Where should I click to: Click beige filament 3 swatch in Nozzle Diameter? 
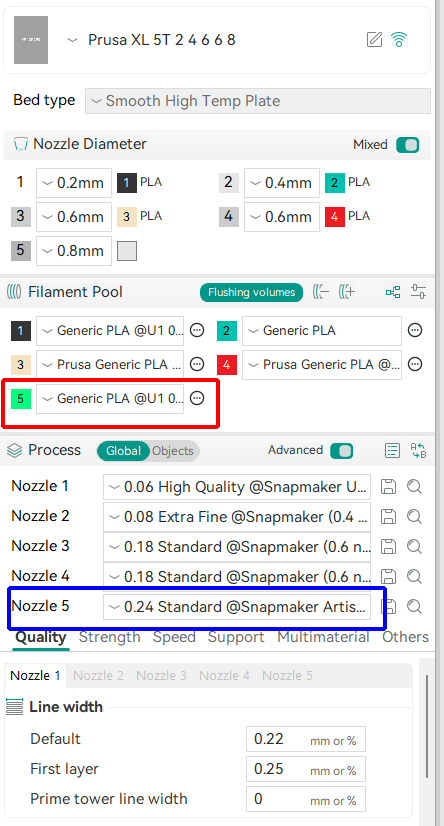126,217
